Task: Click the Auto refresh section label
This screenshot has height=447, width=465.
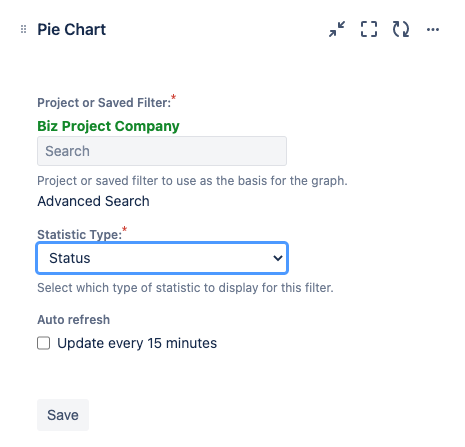Action: click(73, 319)
